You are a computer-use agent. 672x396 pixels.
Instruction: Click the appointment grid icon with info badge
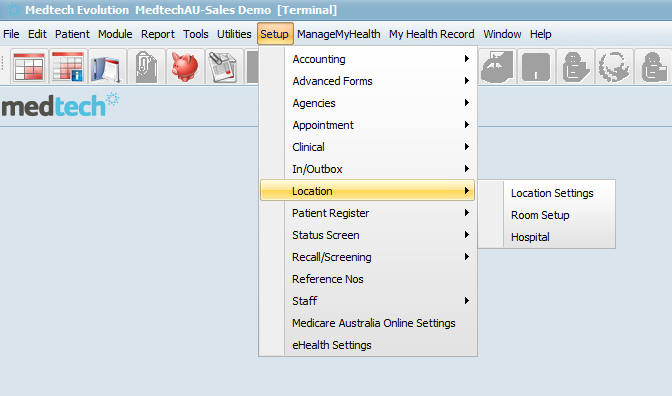pos(68,67)
